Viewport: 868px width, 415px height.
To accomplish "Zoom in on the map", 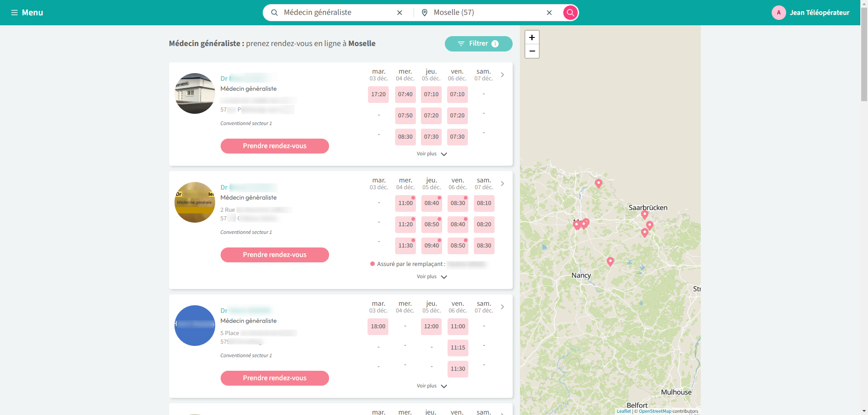I will tap(532, 37).
